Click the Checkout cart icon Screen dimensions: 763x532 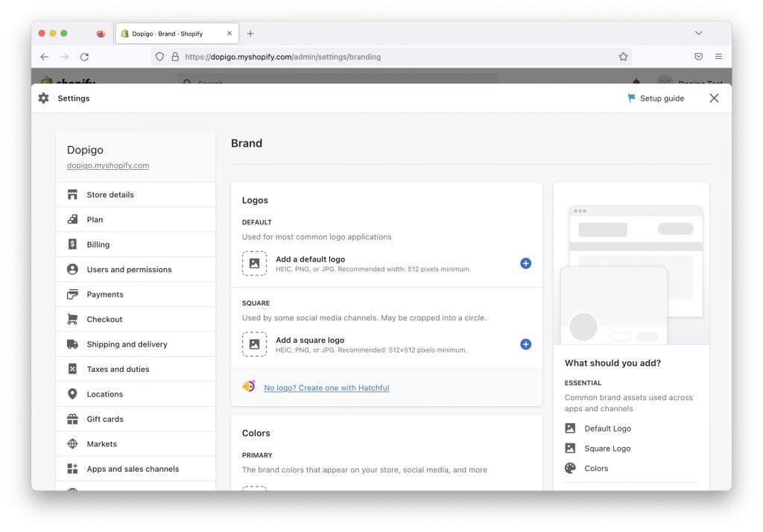72,320
